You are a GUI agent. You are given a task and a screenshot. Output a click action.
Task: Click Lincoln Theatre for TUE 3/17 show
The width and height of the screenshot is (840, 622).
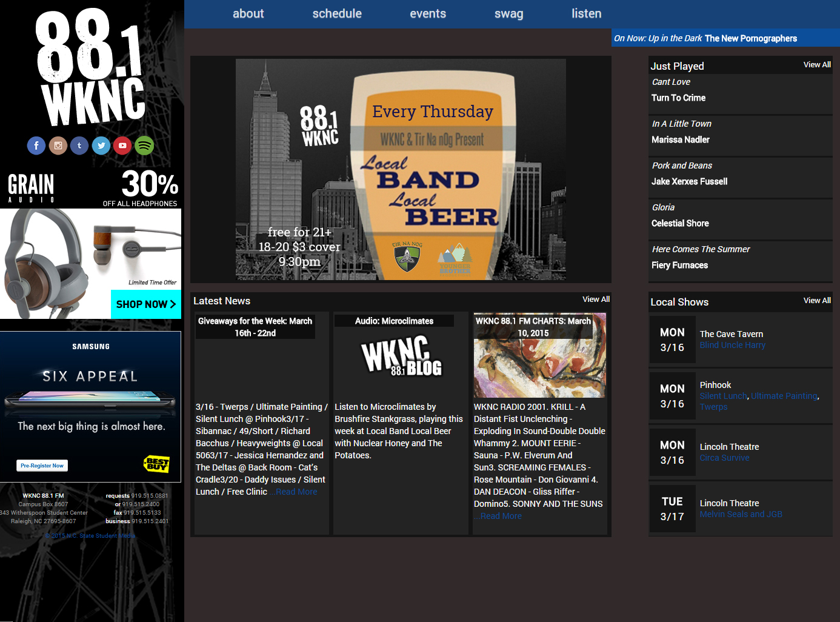tap(729, 503)
